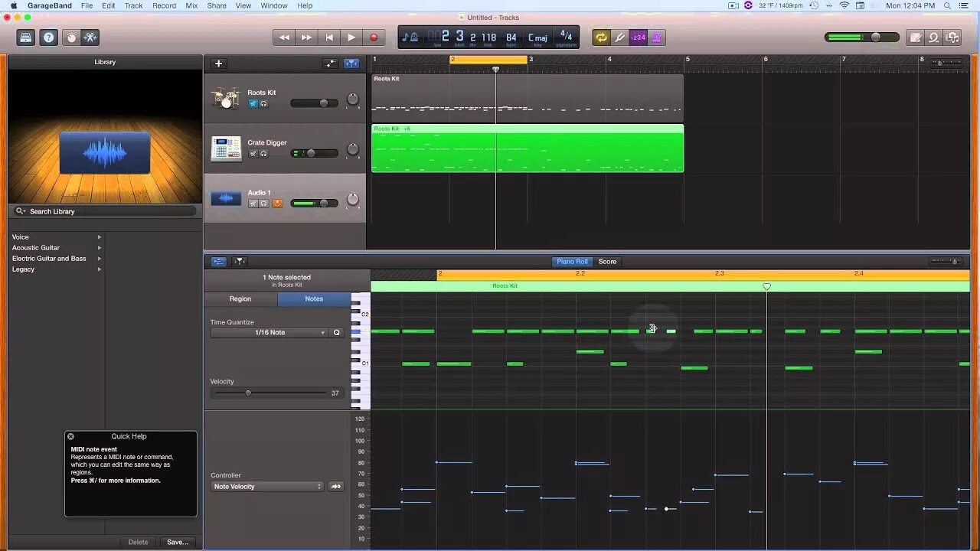Click the Audio 1 pan knob
The image size is (980, 551).
point(353,199)
